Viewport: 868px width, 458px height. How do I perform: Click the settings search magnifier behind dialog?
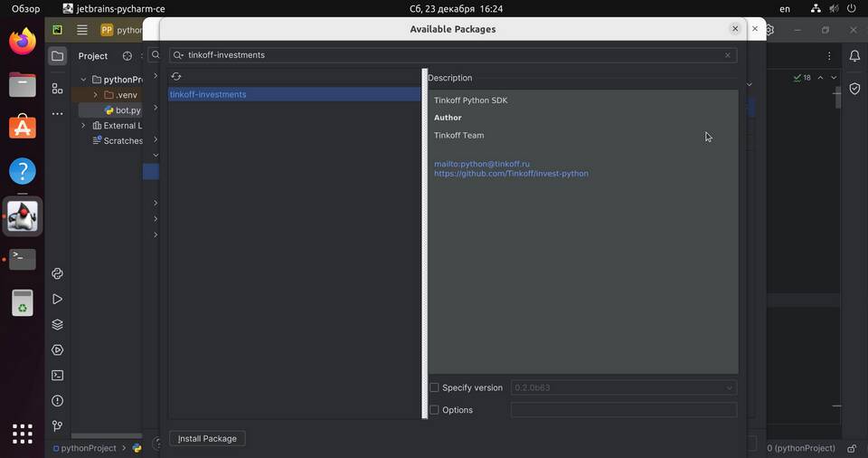(x=156, y=54)
